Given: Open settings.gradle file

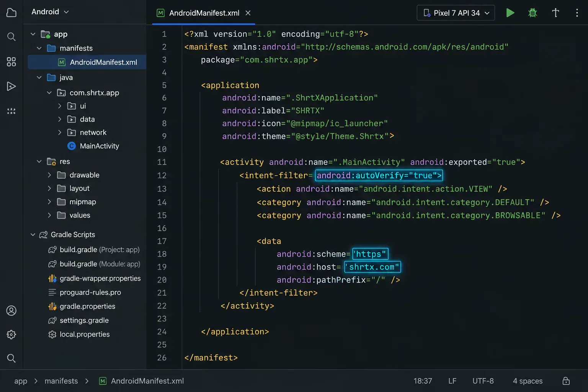Looking at the screenshot, I should (x=78, y=320).
